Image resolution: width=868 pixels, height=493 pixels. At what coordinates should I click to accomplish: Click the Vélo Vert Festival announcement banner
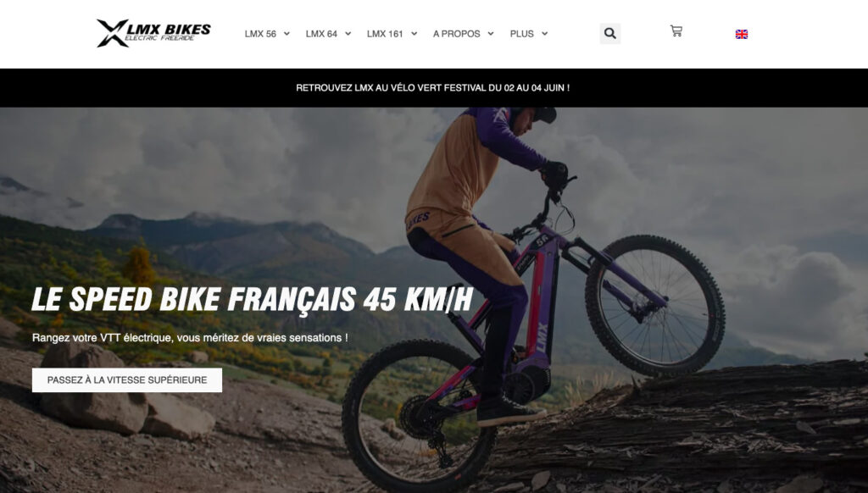click(433, 87)
